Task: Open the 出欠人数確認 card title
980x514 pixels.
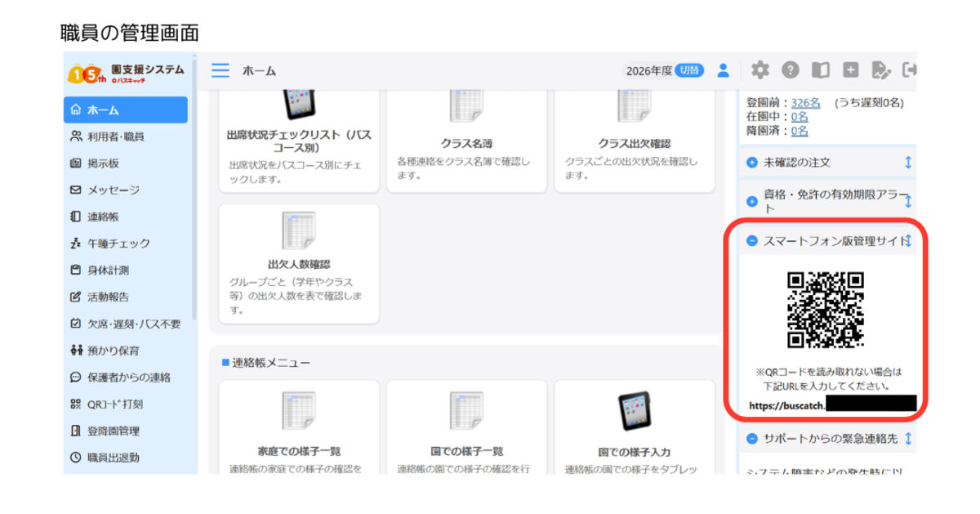Action: coord(299,265)
